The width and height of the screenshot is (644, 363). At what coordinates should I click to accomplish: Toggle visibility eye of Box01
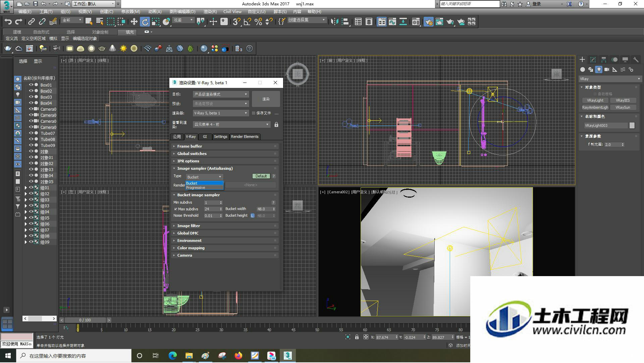[31, 85]
